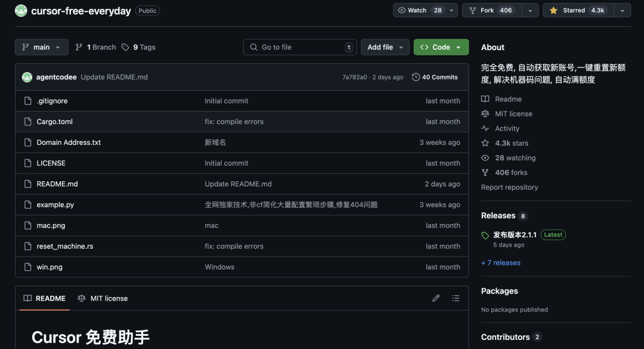Image resolution: width=644 pixels, height=349 pixels.
Task: Click file icon beside Domain Address.txt
Action: point(27,142)
